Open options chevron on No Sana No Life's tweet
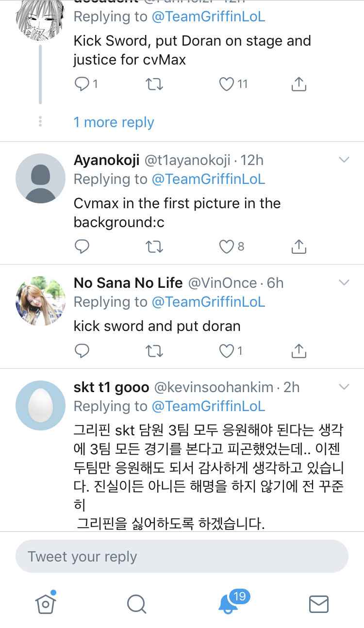Screen dimensions: 364x628 [x=344, y=282]
